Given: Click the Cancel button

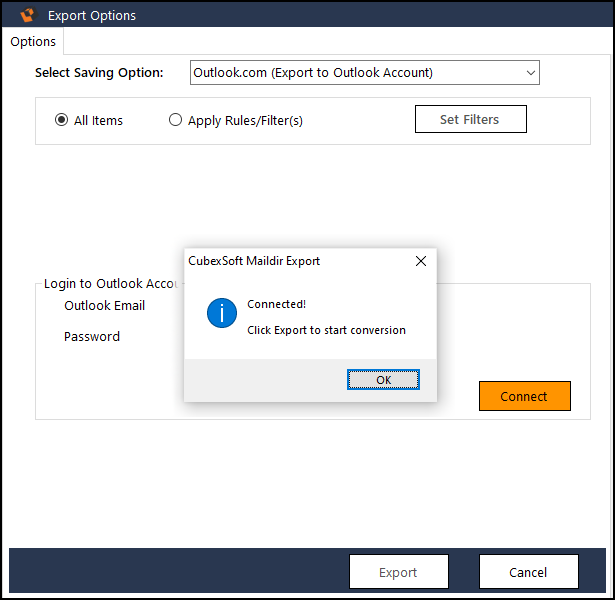Looking at the screenshot, I should [x=529, y=572].
